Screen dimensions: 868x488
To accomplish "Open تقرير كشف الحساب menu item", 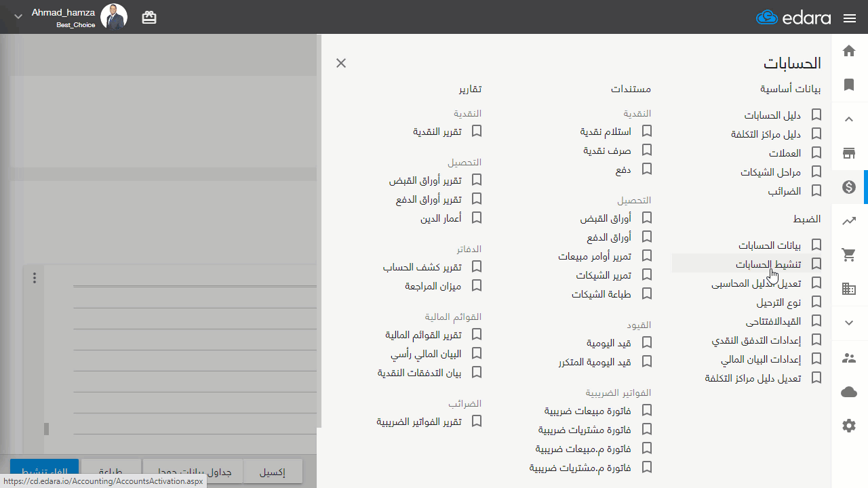I will click(x=422, y=267).
